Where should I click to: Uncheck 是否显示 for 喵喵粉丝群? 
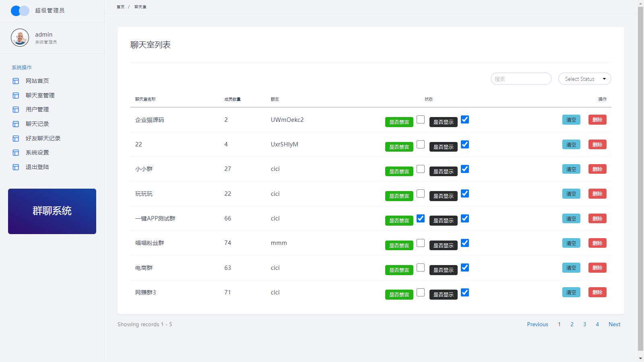point(465,243)
